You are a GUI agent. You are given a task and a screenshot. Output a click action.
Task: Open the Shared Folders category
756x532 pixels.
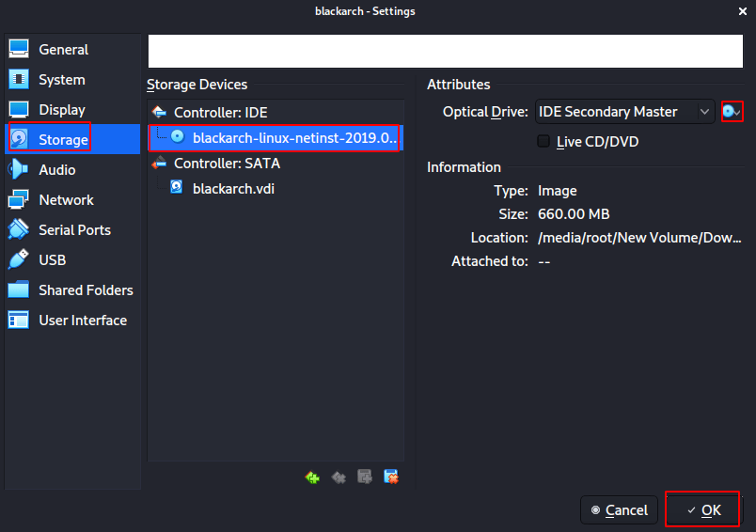point(72,290)
